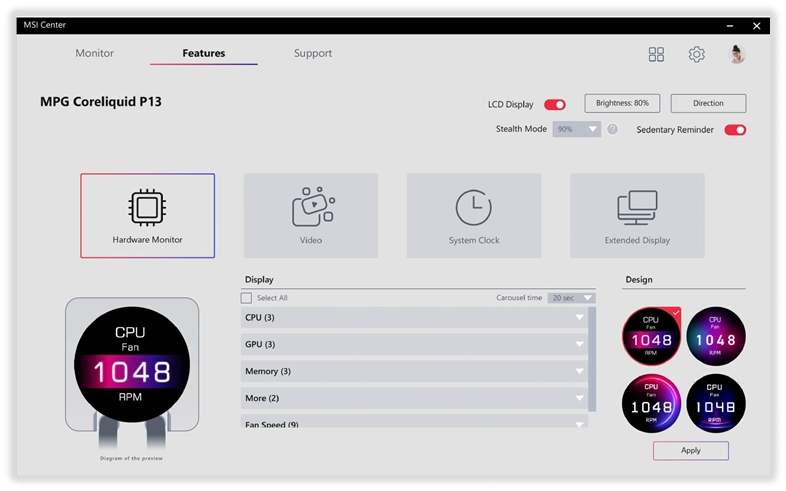Click the CPU Fan 1048 RPM preview
Image resolution: width=786 pixels, height=491 pixels.
tap(132, 365)
